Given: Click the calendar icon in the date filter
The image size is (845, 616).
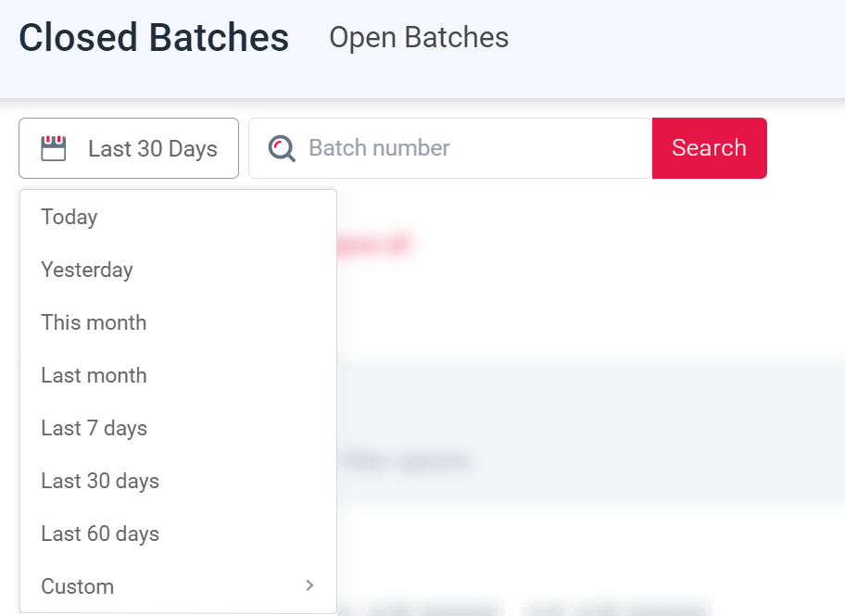Looking at the screenshot, I should tap(54, 147).
